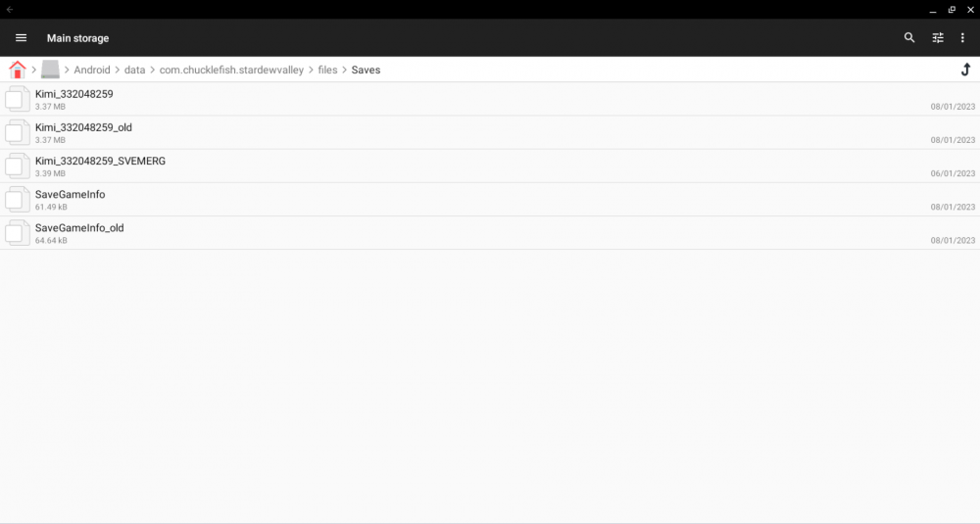
Task: Open the SaveGameInfo file name
Action: (70, 194)
